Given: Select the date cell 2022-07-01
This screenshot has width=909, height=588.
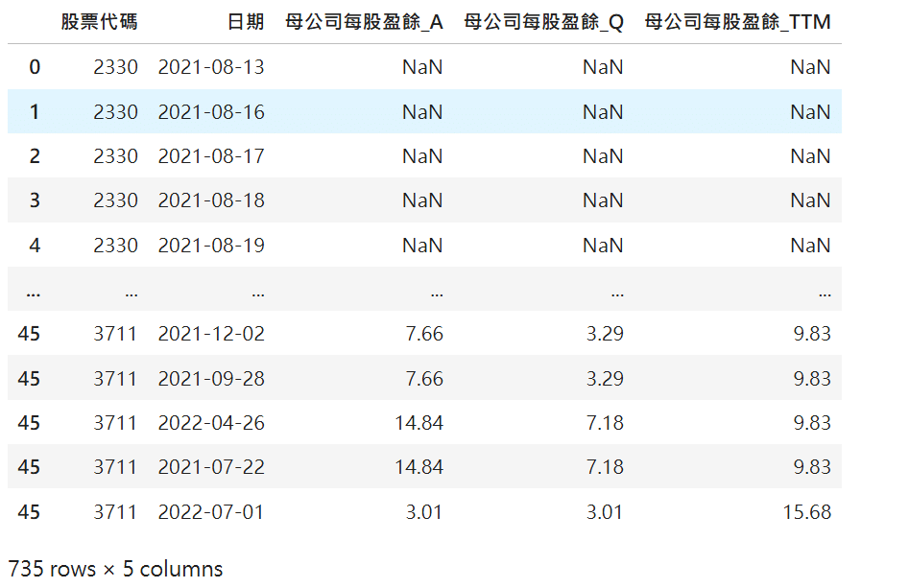Looking at the screenshot, I should click(x=210, y=512).
